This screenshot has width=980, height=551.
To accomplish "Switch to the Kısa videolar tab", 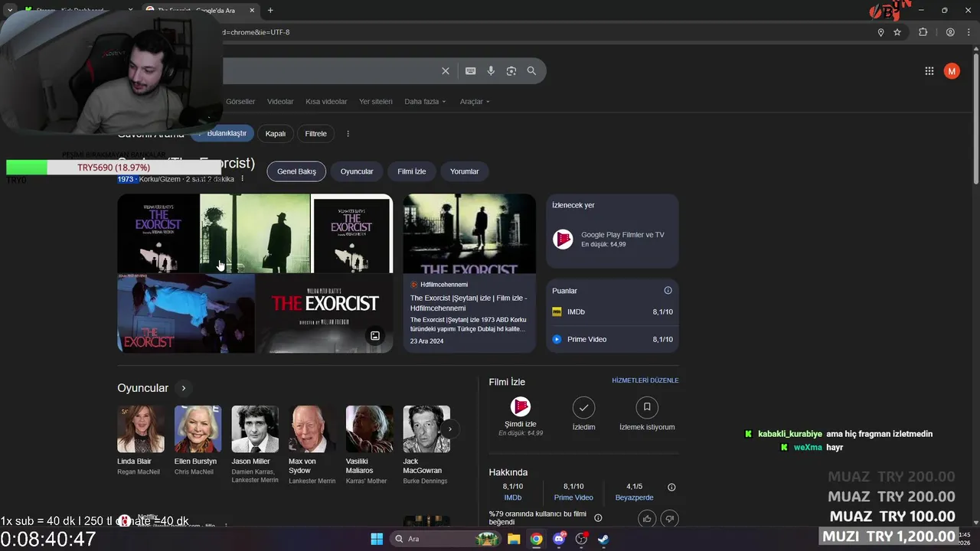I will click(x=326, y=102).
